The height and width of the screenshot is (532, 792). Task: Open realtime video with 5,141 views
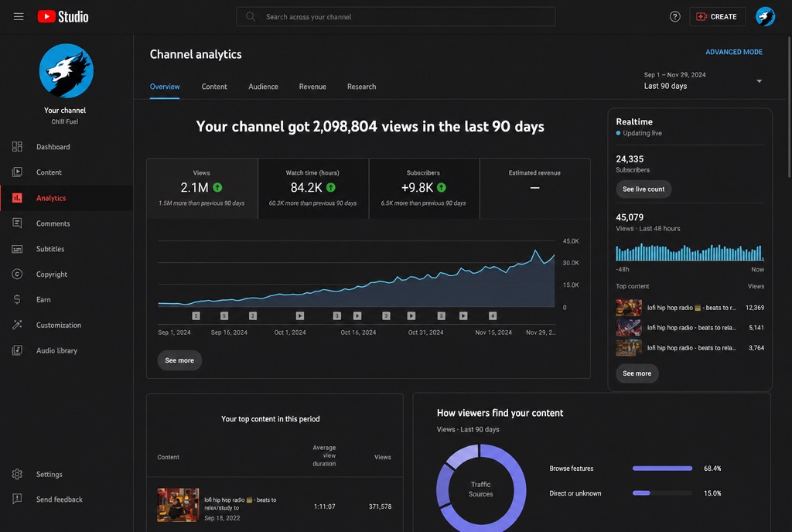(689, 328)
